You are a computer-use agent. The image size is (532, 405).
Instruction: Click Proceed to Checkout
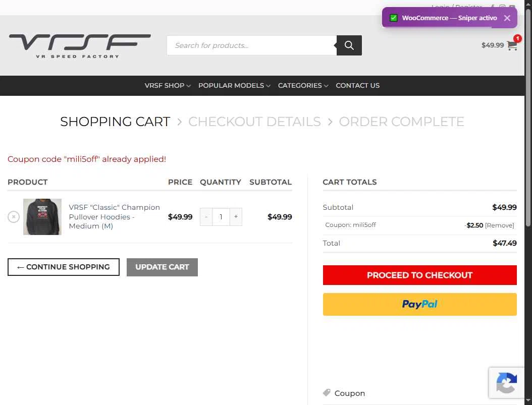(420, 275)
